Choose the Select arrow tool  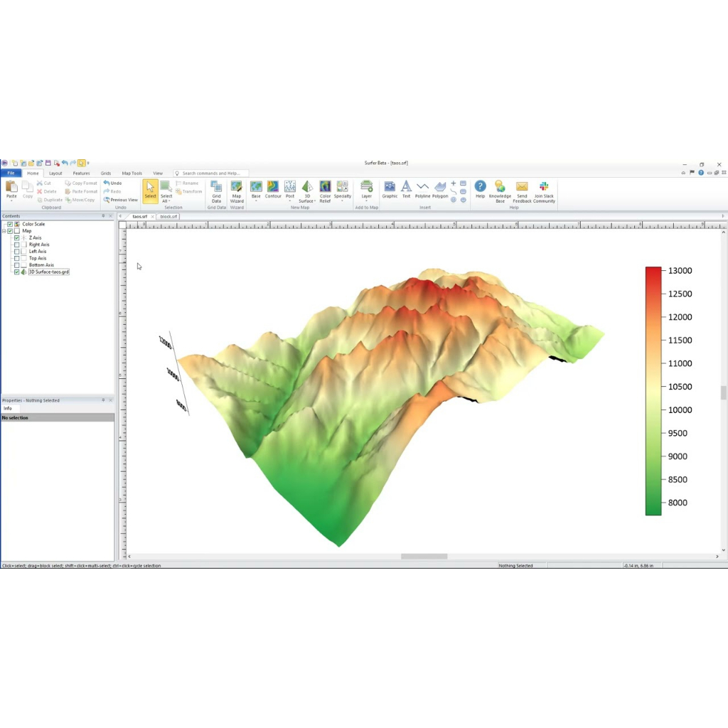pos(151,191)
